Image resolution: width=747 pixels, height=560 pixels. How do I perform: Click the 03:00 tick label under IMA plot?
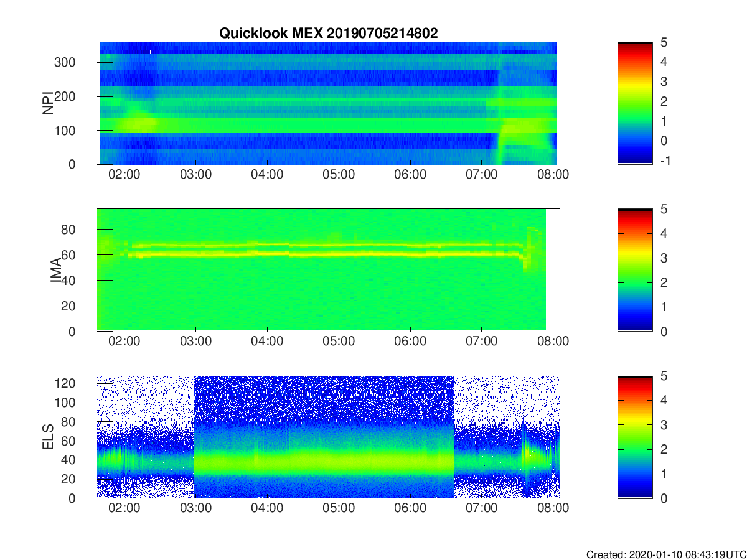click(x=195, y=342)
